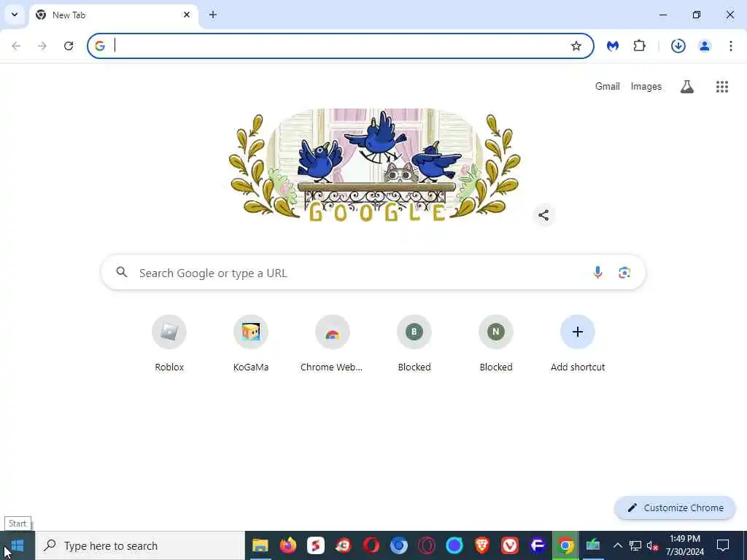Open the Roblox shortcut tile
This screenshot has height=560, width=747.
pos(169,343)
